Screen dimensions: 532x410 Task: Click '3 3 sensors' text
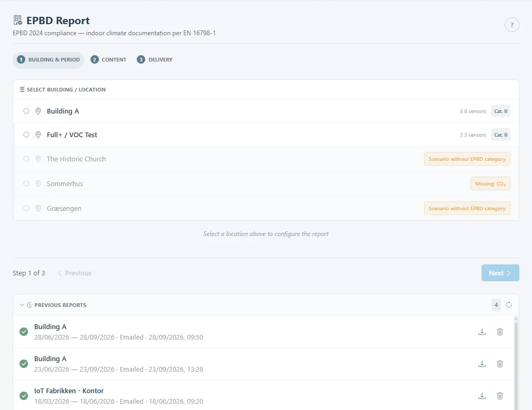[x=473, y=135]
